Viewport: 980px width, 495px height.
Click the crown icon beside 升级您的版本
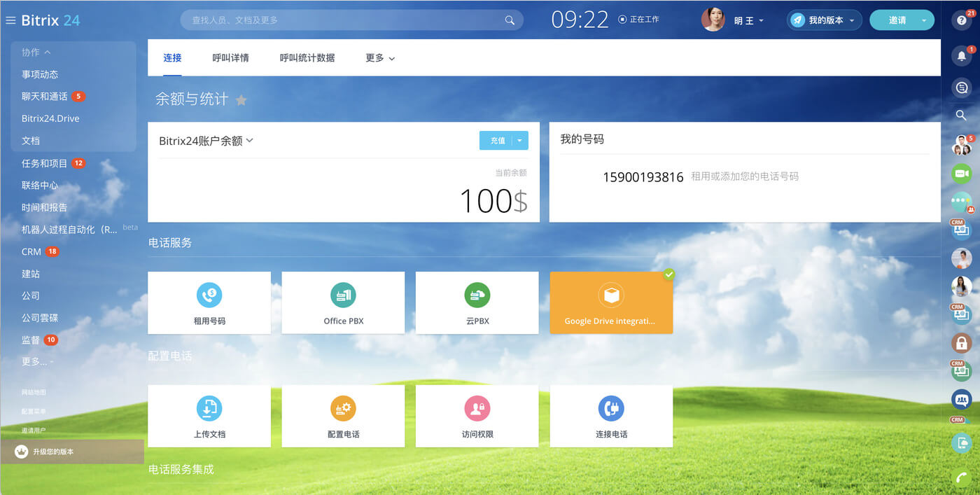21,452
